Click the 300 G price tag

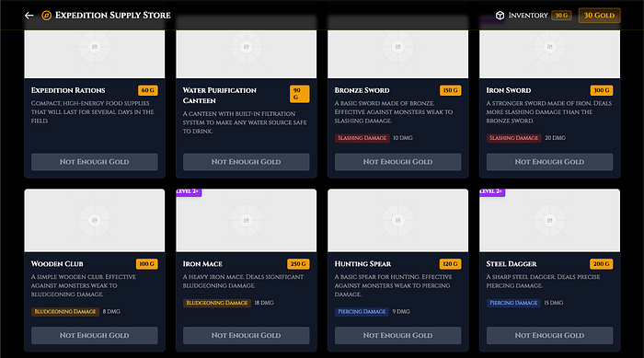click(602, 90)
